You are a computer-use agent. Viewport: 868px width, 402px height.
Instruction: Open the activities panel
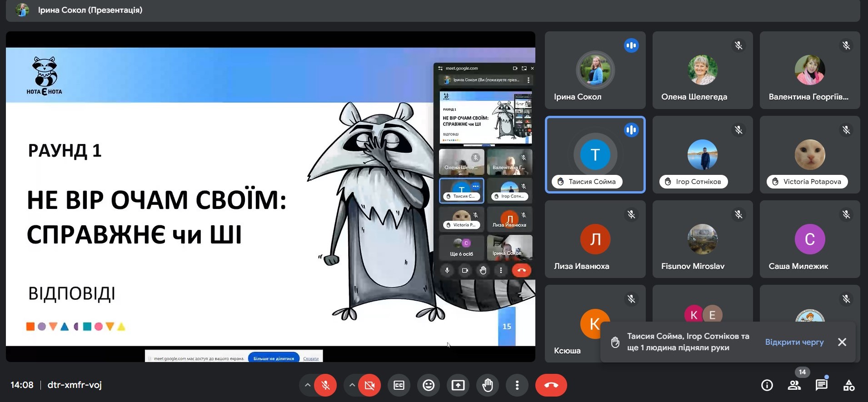tap(848, 386)
